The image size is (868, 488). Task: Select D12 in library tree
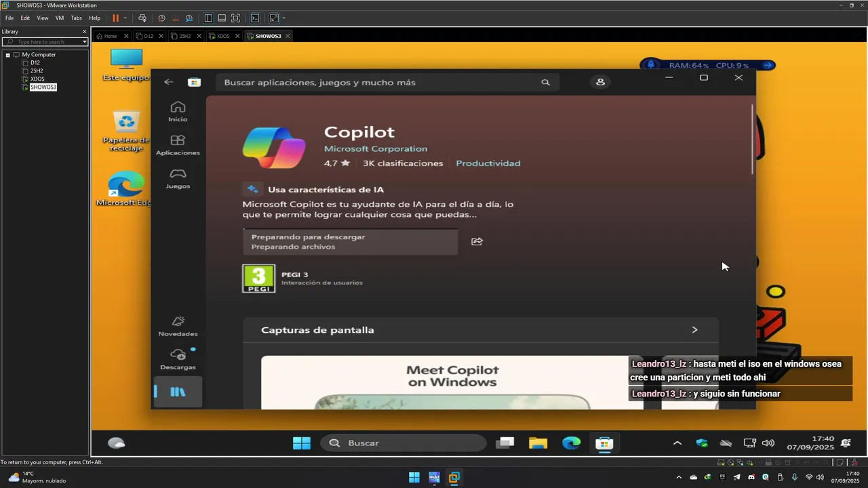tap(35, 63)
